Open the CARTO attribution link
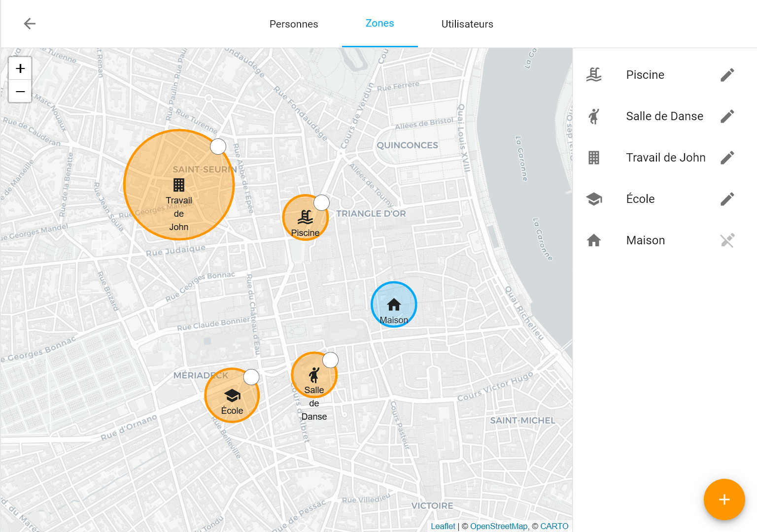 [x=554, y=526]
